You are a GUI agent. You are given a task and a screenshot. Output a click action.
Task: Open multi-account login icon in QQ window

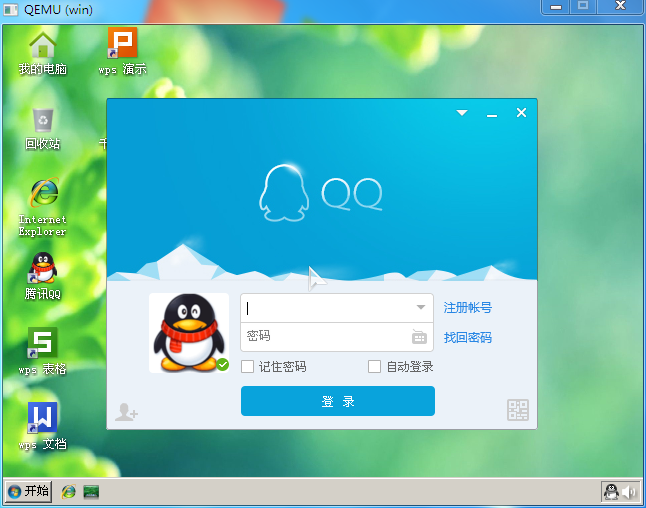(x=126, y=412)
